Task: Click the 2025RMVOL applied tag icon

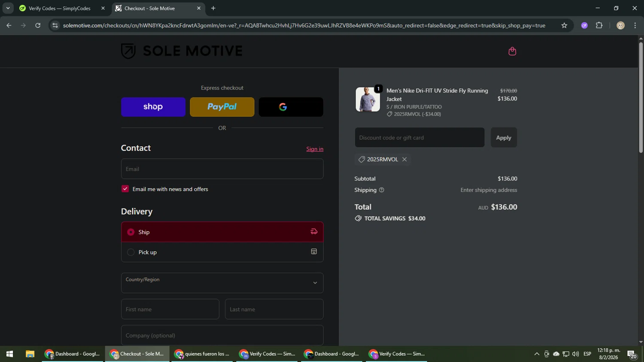Action: point(361,159)
